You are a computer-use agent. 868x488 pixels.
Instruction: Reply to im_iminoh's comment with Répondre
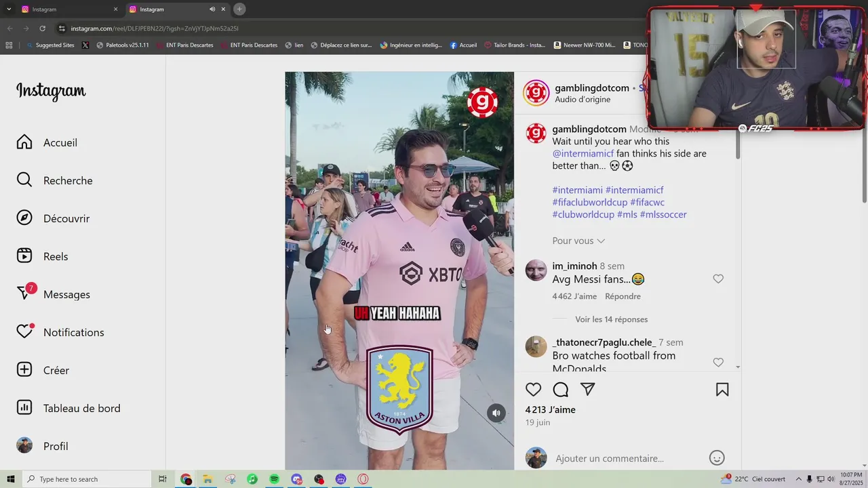623,296
